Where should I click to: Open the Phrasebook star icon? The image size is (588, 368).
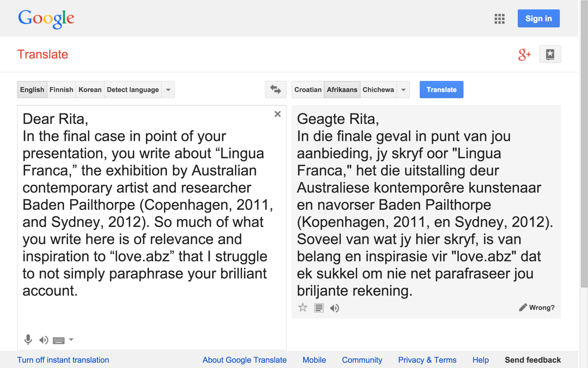click(x=550, y=55)
